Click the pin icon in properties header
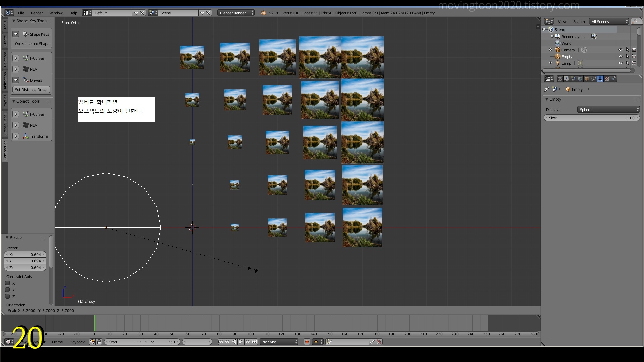644x362 pixels. 547,89
